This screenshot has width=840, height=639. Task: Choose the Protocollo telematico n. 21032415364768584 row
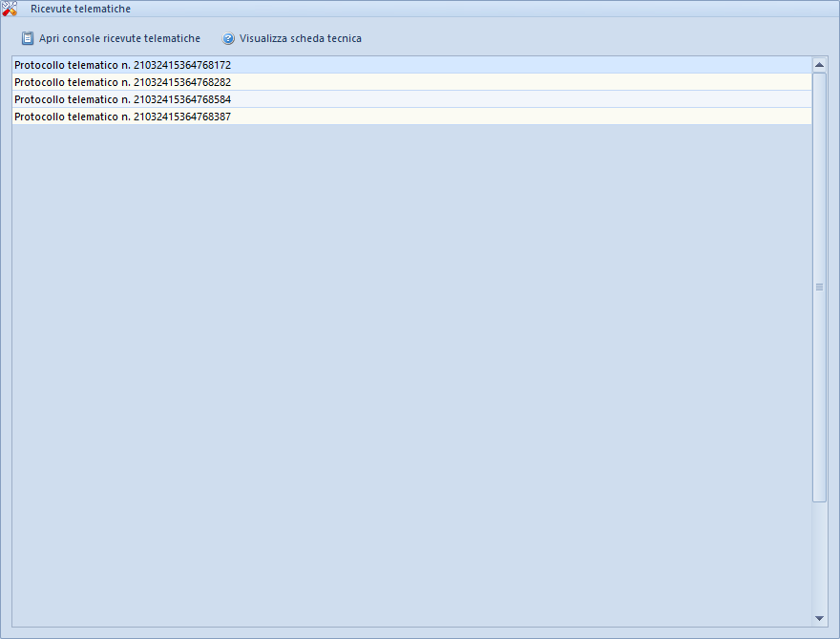[122, 99]
